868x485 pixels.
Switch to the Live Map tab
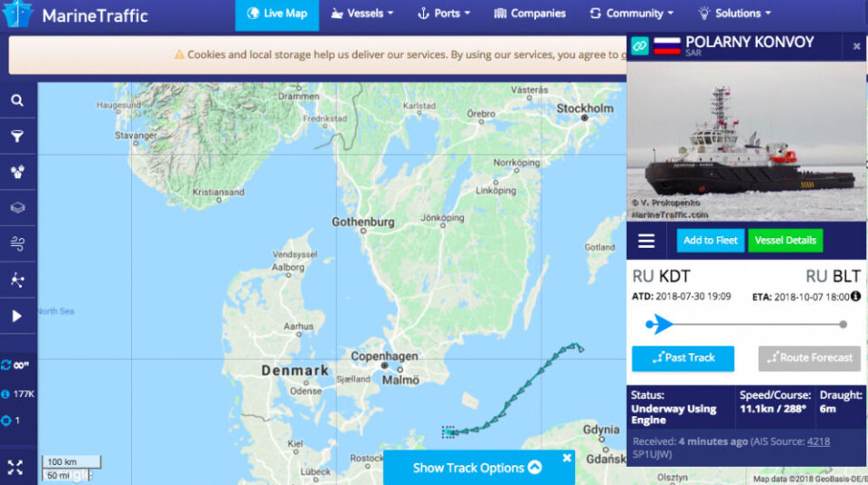tap(277, 15)
